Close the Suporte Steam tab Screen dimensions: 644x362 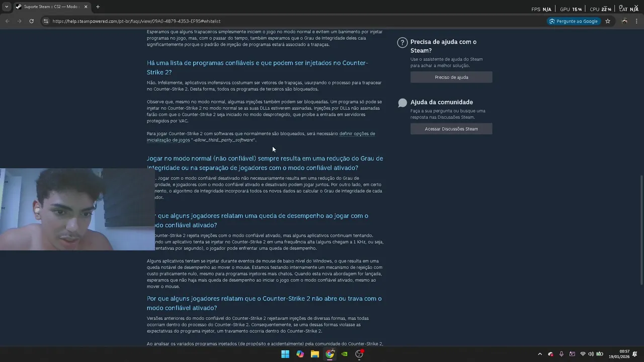pos(86,7)
